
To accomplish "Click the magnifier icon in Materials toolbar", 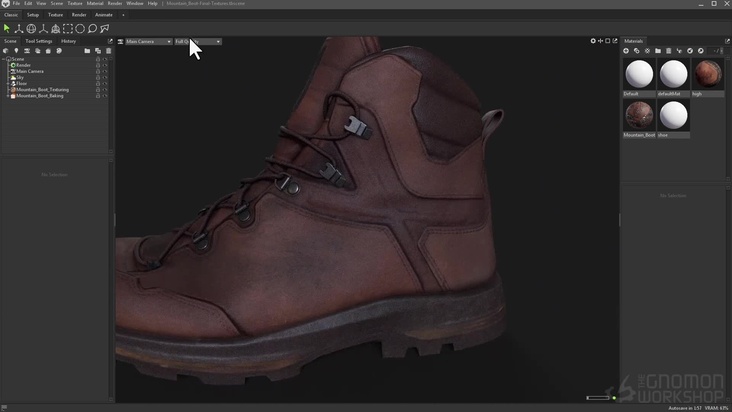I will [700, 51].
